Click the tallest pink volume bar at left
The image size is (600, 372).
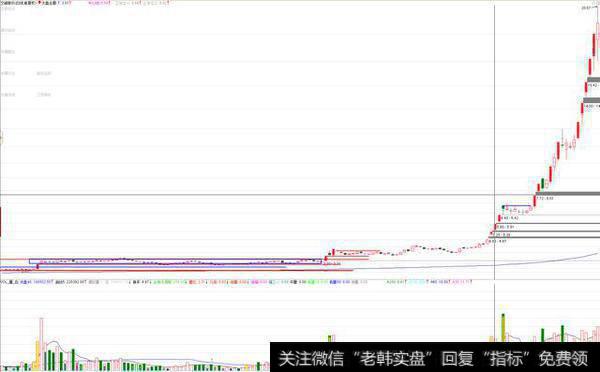coord(41,344)
